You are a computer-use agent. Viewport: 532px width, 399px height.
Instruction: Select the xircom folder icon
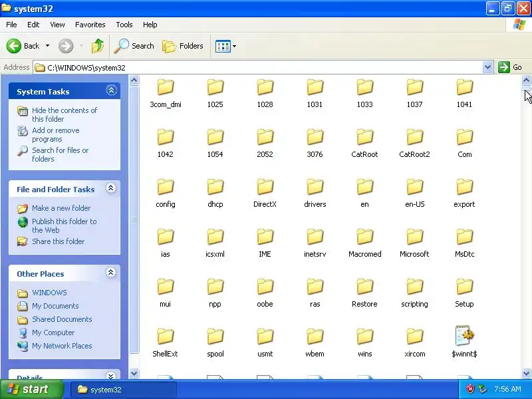point(414,336)
